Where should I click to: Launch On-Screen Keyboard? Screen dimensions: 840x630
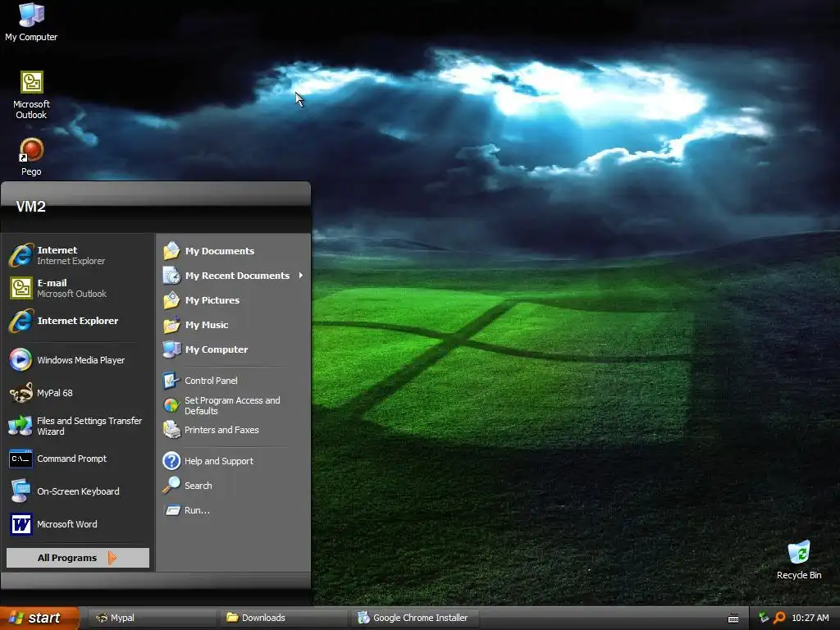78,491
